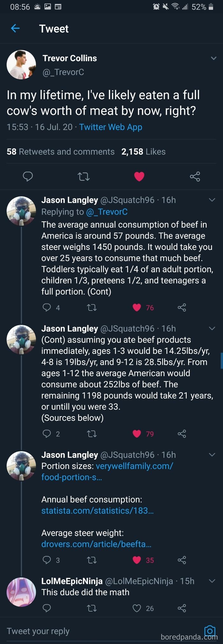Image resolution: width=223 pixels, height=644 pixels.
Task: Open @_TrevorC from the replying-to line
Action: [x=107, y=212]
